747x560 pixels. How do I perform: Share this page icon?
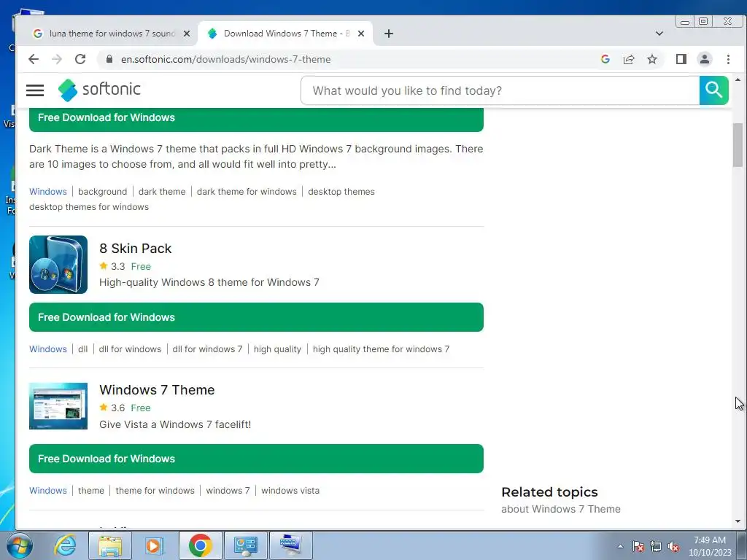(628, 59)
